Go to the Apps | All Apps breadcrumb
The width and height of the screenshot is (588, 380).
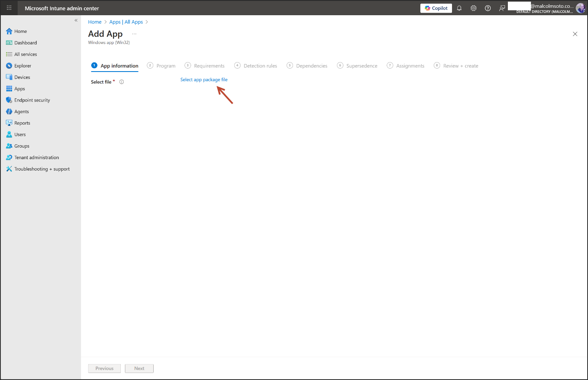point(126,22)
